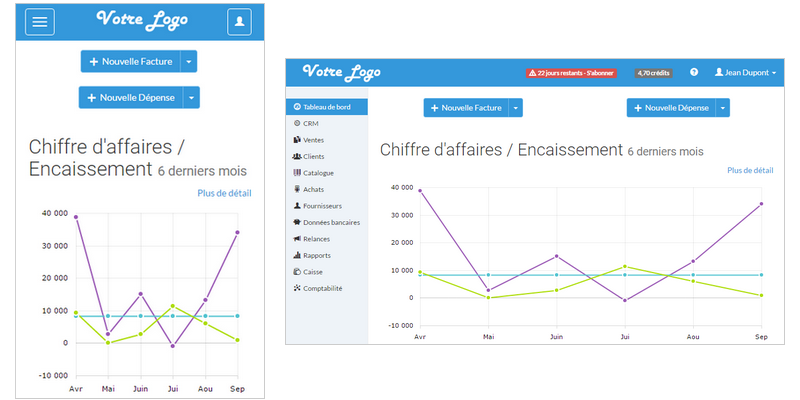Click the Ventes icon in the sidebar

(x=297, y=140)
